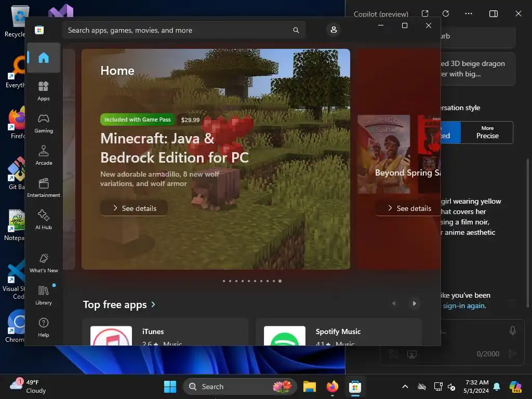
Task: Open the AI Hub section
Action: 44,220
